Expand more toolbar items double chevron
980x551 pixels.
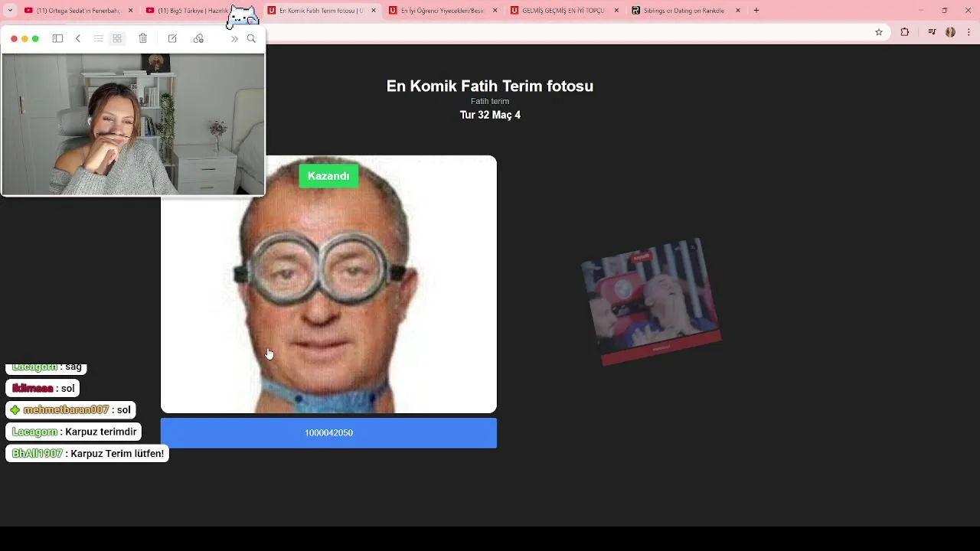[234, 38]
